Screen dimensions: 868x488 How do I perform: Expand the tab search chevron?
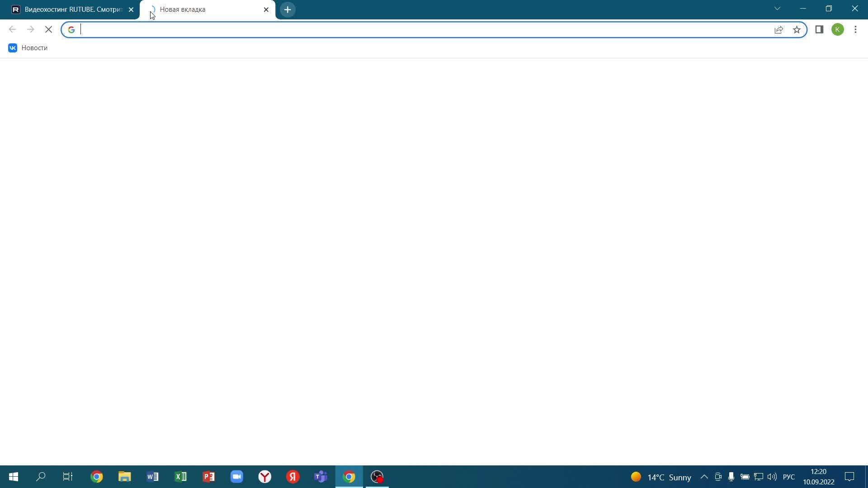point(777,9)
